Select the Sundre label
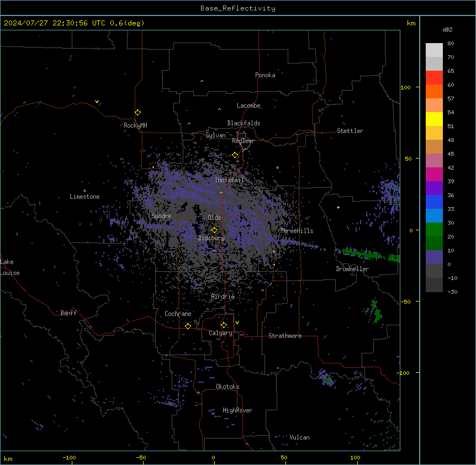This screenshot has height=465, width=476. tap(161, 216)
